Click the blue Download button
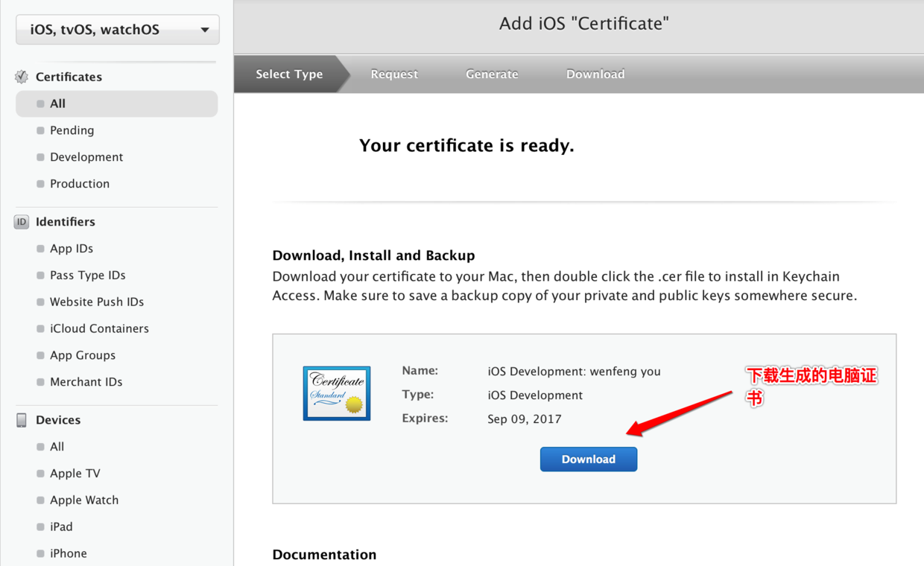 click(x=589, y=460)
